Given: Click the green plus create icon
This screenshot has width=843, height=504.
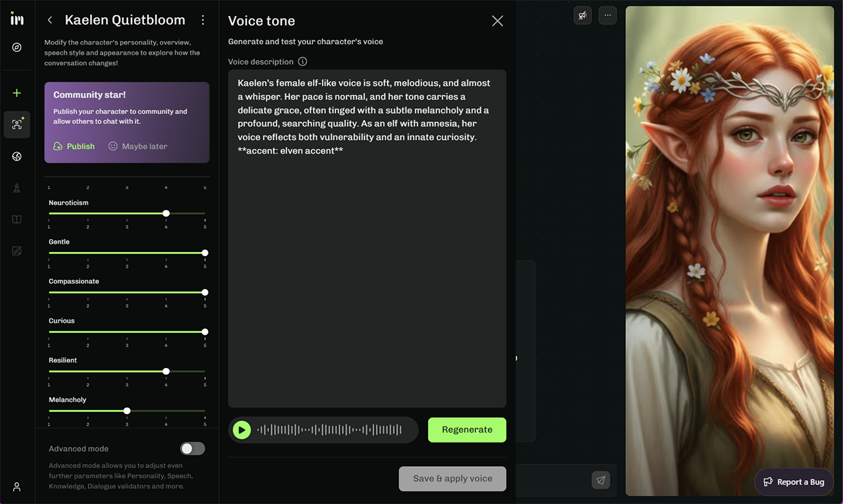Looking at the screenshot, I should (x=17, y=93).
